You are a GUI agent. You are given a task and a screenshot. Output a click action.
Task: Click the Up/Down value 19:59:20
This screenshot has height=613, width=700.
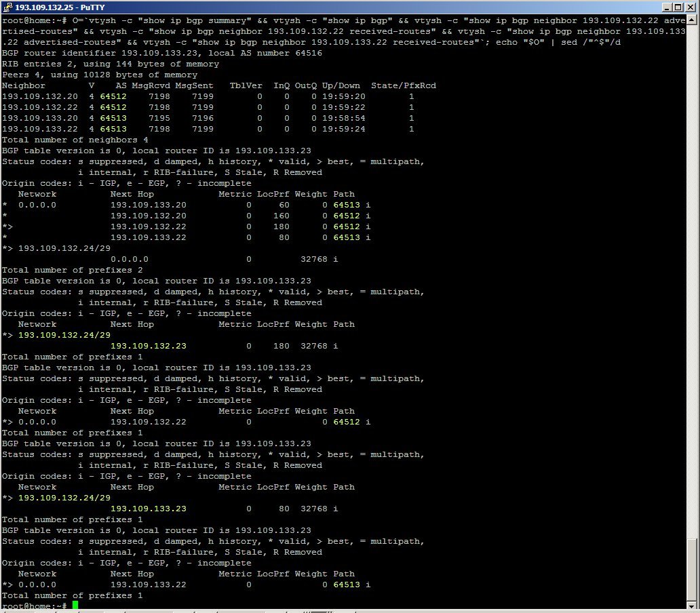pyautogui.click(x=344, y=96)
